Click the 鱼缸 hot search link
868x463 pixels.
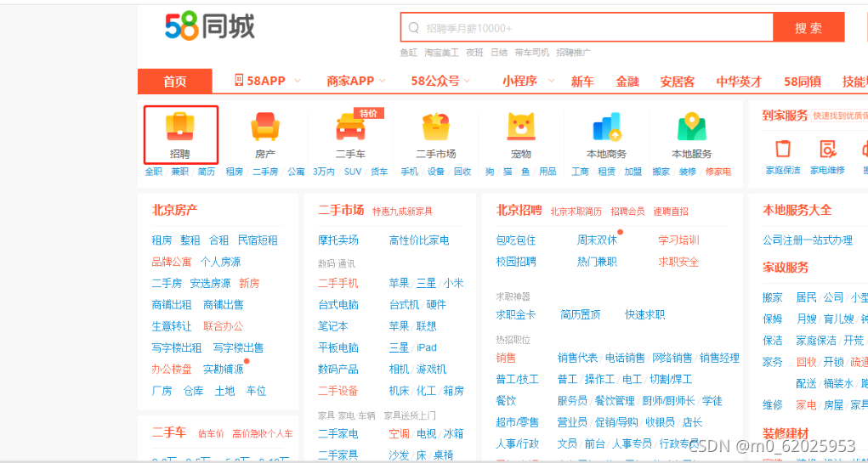point(409,53)
